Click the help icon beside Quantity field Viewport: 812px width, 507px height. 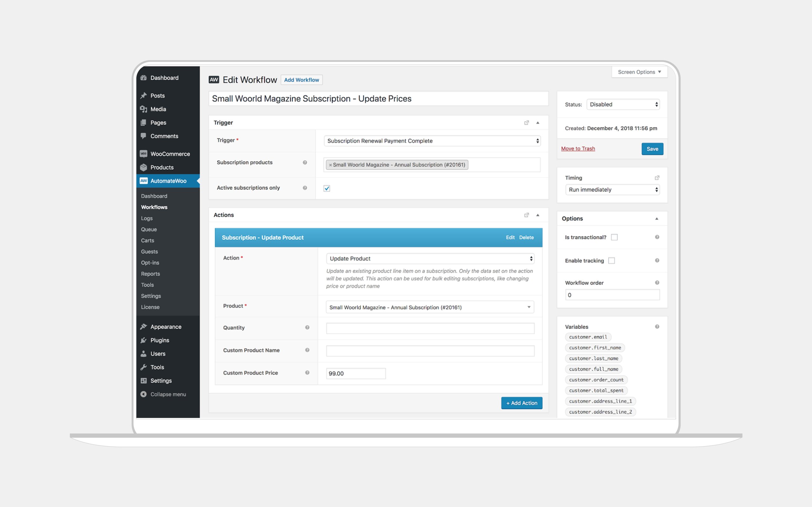(x=307, y=327)
